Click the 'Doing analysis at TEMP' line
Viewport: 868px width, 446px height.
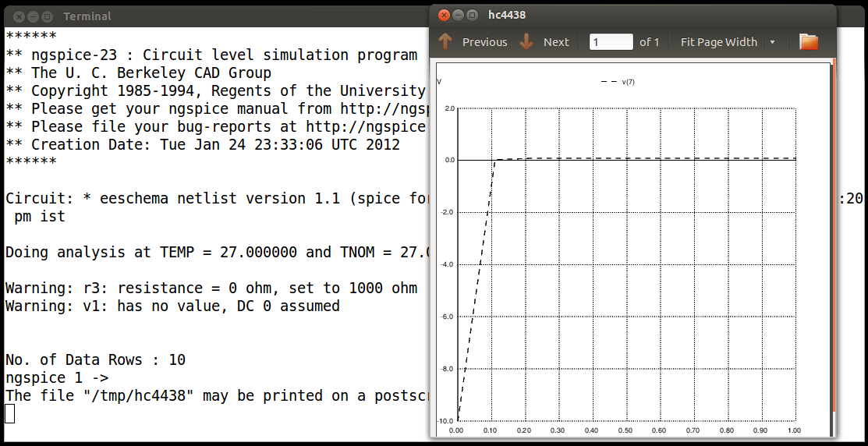point(218,253)
